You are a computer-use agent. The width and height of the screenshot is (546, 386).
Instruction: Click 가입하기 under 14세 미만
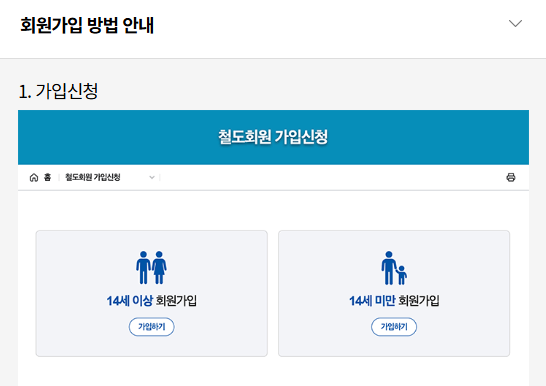click(x=394, y=327)
